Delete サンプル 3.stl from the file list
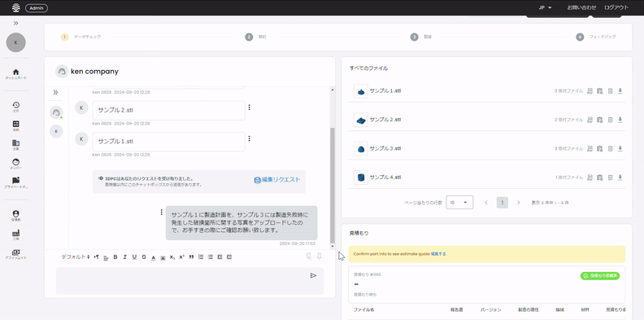Screen dimensions: 644x320 pyautogui.click(x=610, y=148)
